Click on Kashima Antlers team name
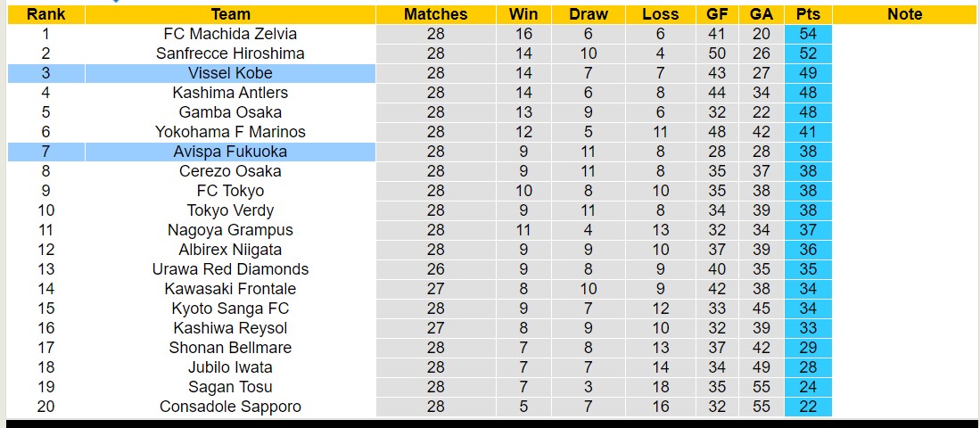Viewport: 980px width, 428px height. point(230,93)
